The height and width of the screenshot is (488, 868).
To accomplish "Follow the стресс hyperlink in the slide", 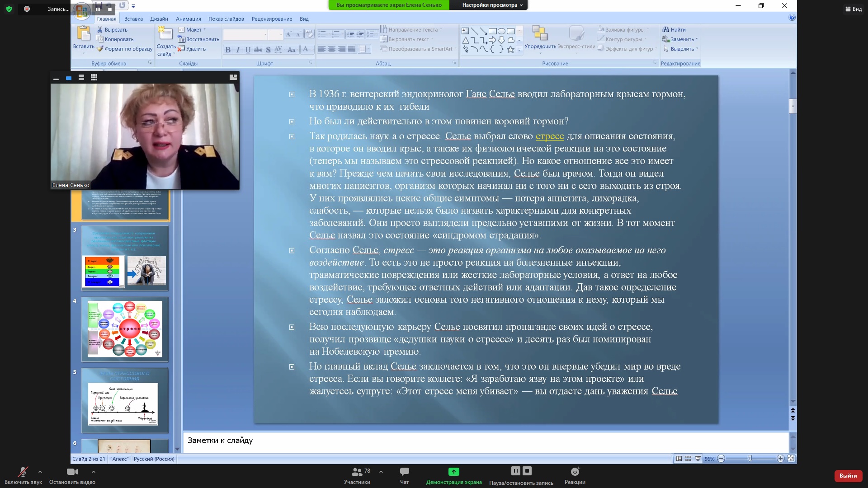I will (x=550, y=136).
